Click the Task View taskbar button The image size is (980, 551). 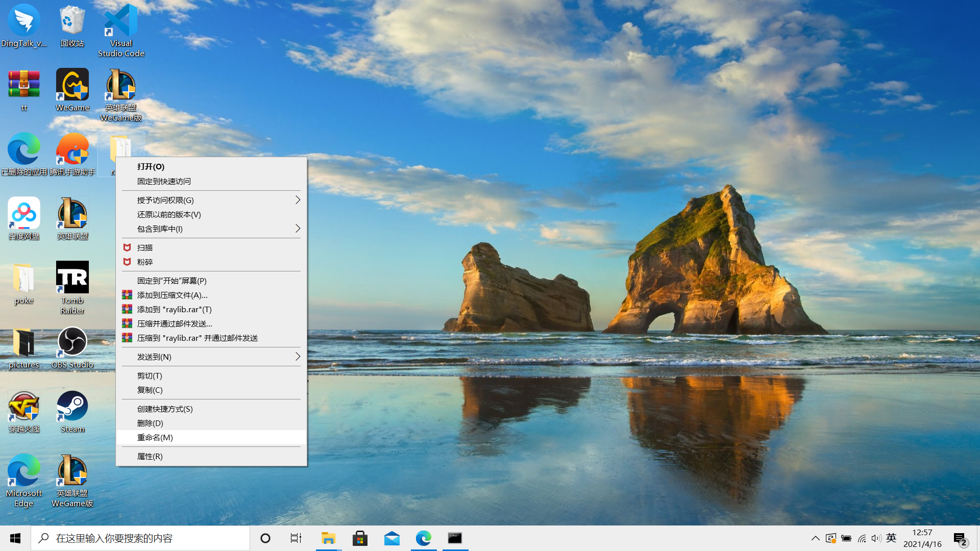[296, 538]
